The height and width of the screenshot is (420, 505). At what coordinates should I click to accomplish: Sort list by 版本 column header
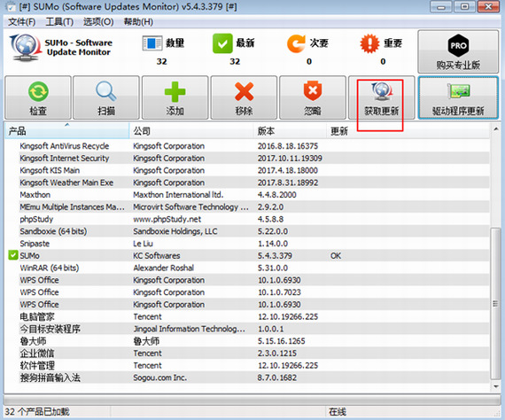290,131
